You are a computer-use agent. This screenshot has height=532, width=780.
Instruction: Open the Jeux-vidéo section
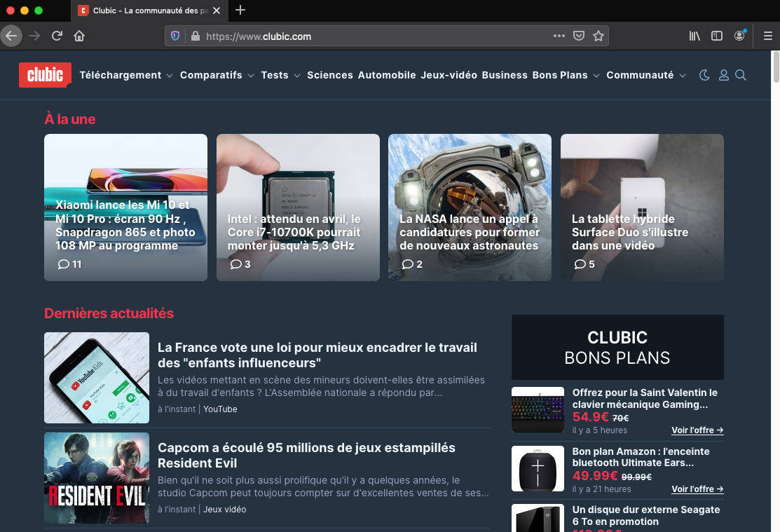(449, 75)
